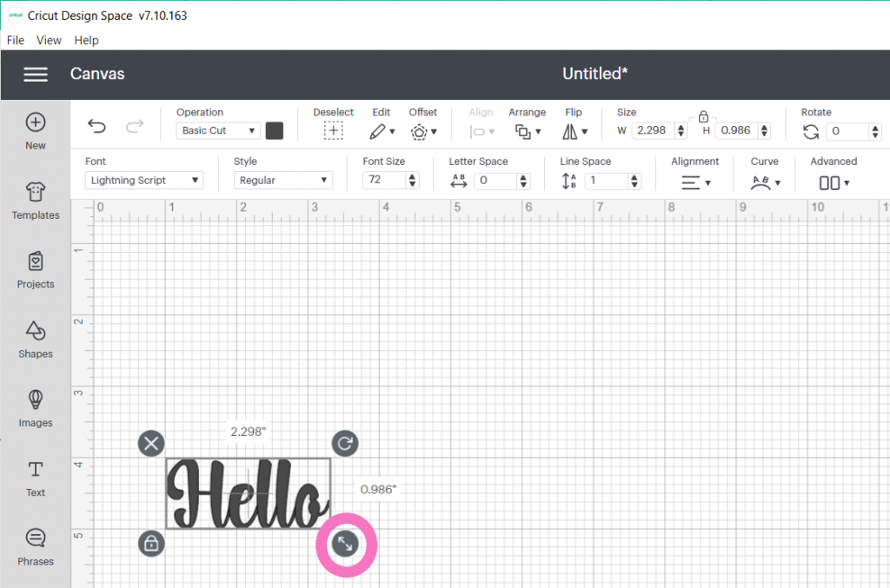890x588 pixels.
Task: Adjust the Height stepper arrows
Action: (765, 130)
